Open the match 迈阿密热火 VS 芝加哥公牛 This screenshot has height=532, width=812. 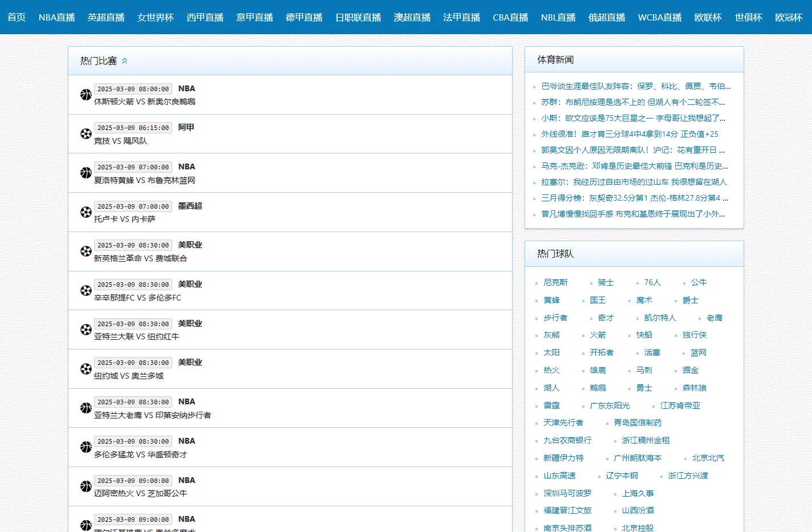[x=141, y=493]
